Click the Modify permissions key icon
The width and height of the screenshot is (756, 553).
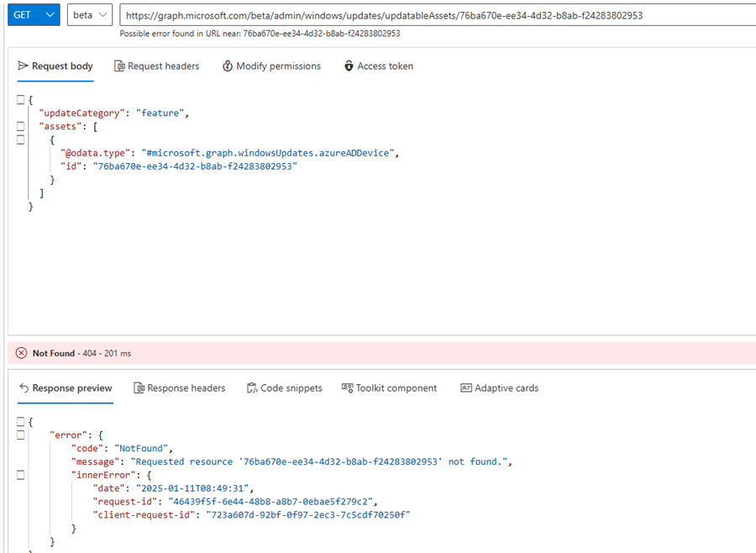[227, 66]
